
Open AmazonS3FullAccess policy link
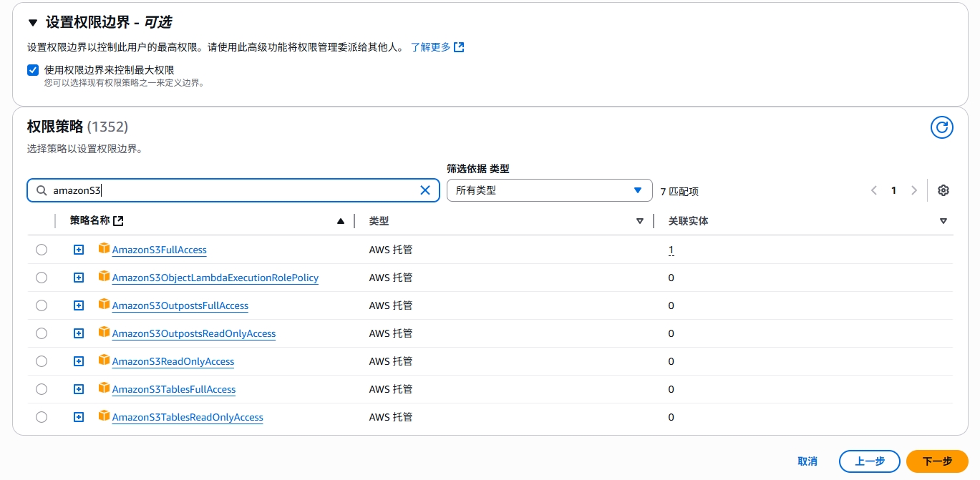(x=160, y=250)
